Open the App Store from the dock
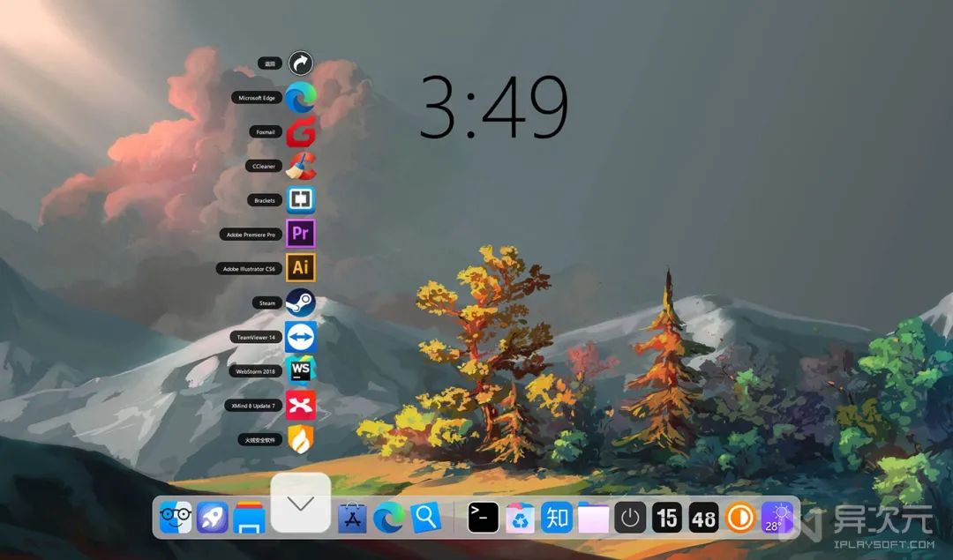This screenshot has width=953, height=560. pyautogui.click(x=353, y=519)
